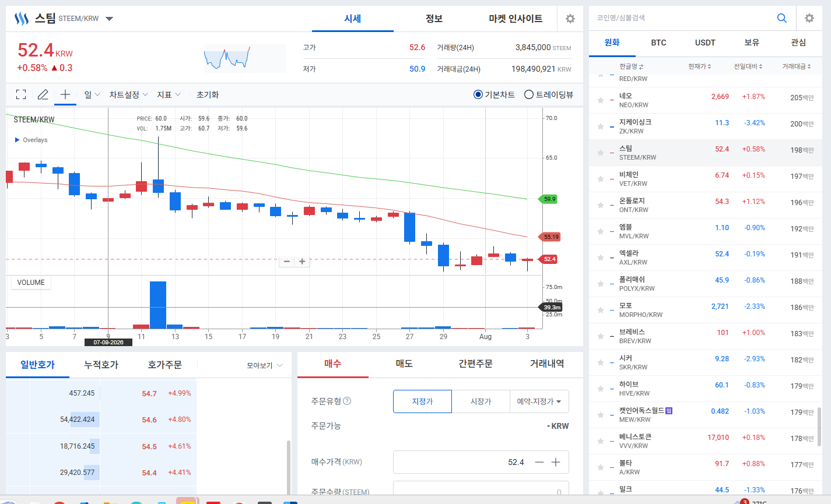The height and width of the screenshot is (504, 831).
Task: Toggle favorite star for 엠블 MVL/KRW
Action: (x=601, y=231)
